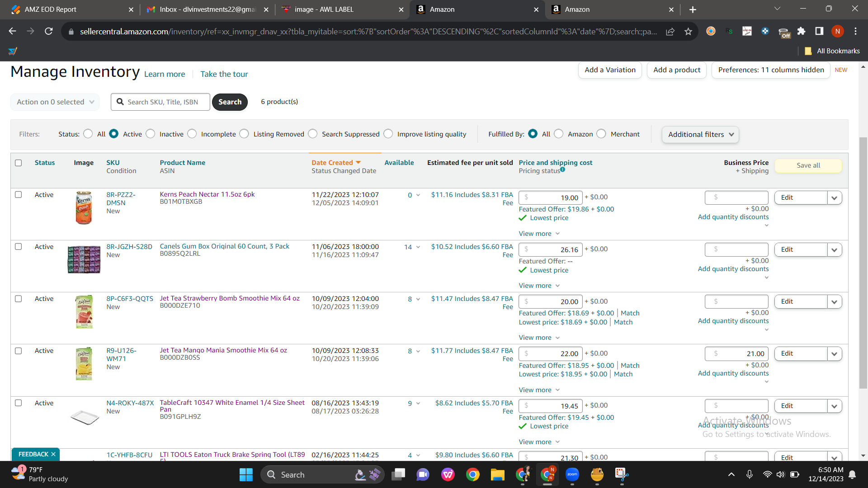This screenshot has height=488, width=868.
Task: Open Preferences: 11 columns hidden
Action: 771,70
